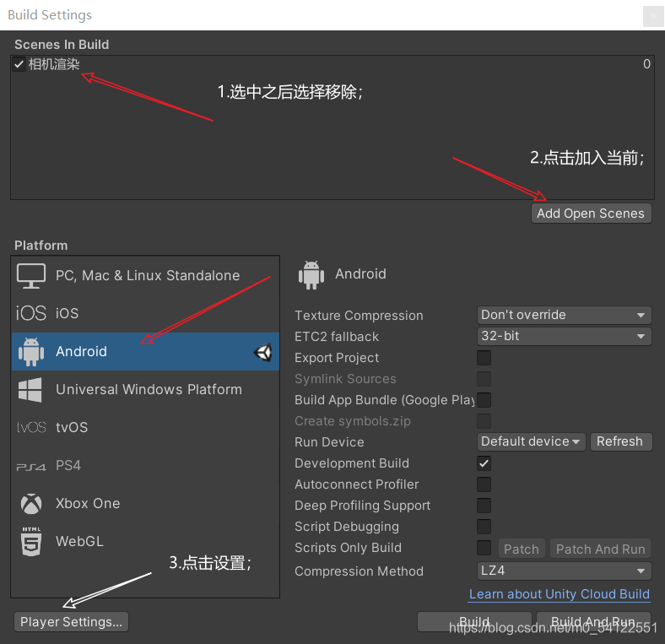Click the Development Build label

tap(352, 463)
